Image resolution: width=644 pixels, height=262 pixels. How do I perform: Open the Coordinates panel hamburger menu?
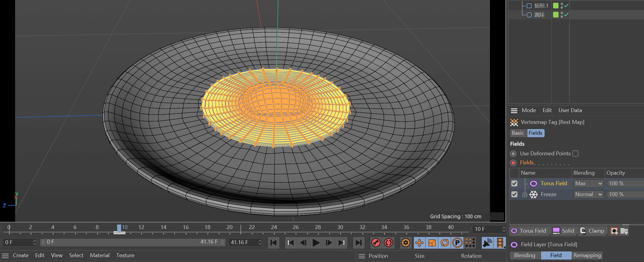(362, 256)
